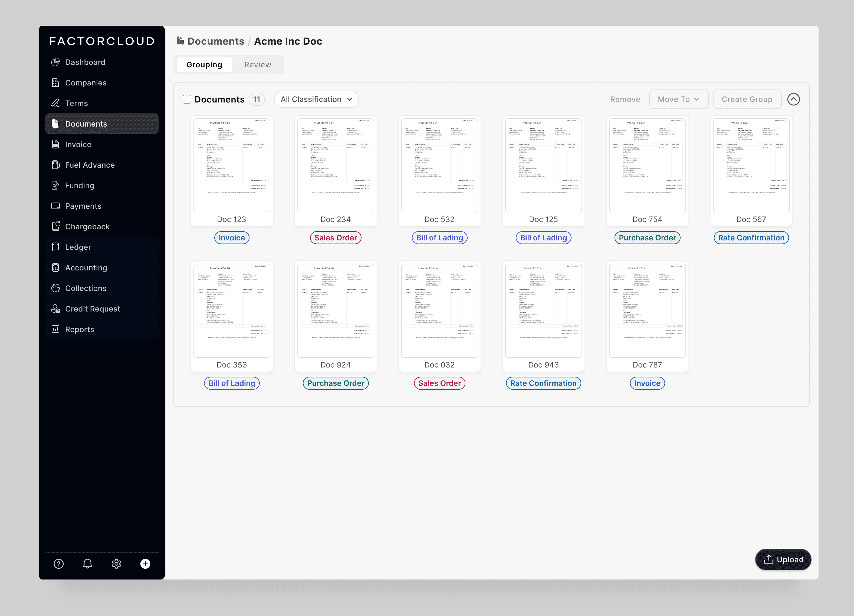Click the plus add icon in sidebar
Viewport: 854px width, 616px height.
pyautogui.click(x=145, y=563)
